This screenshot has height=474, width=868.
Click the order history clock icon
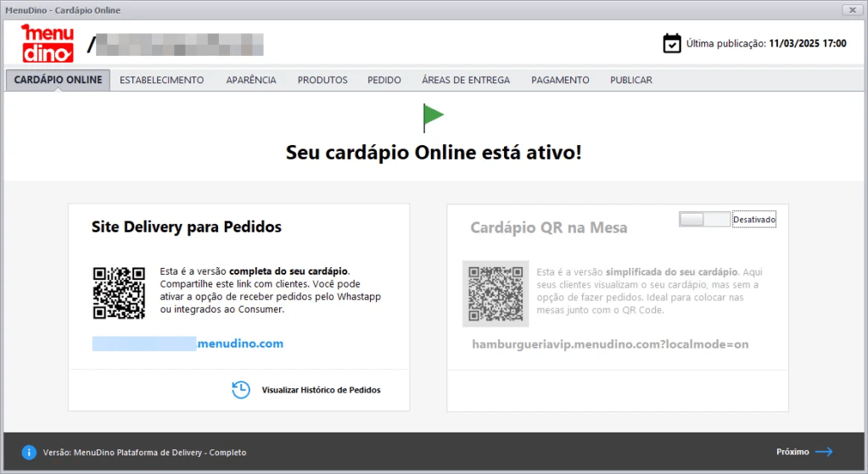tap(241, 390)
